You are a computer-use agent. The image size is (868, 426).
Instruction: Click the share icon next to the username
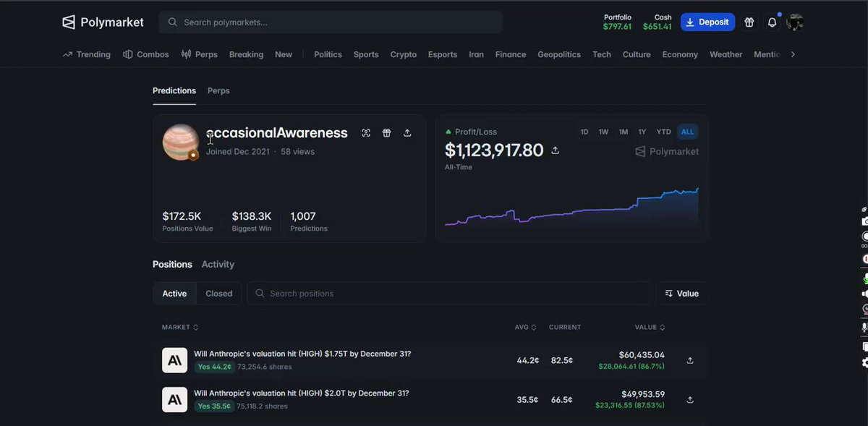407,133
